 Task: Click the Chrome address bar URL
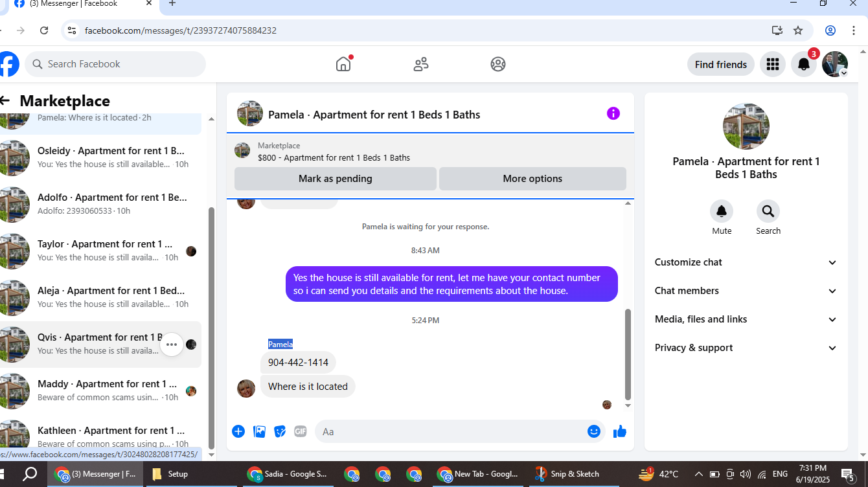click(x=181, y=30)
